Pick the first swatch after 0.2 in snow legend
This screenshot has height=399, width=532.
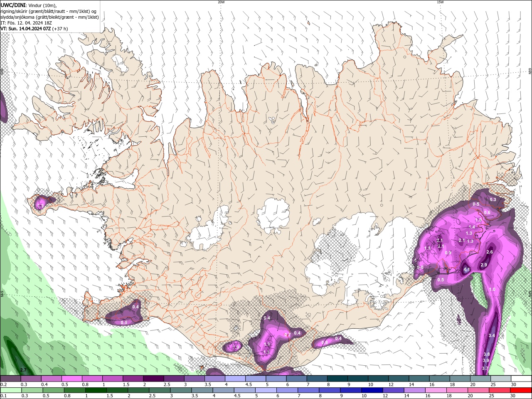pyautogui.click(x=10, y=379)
